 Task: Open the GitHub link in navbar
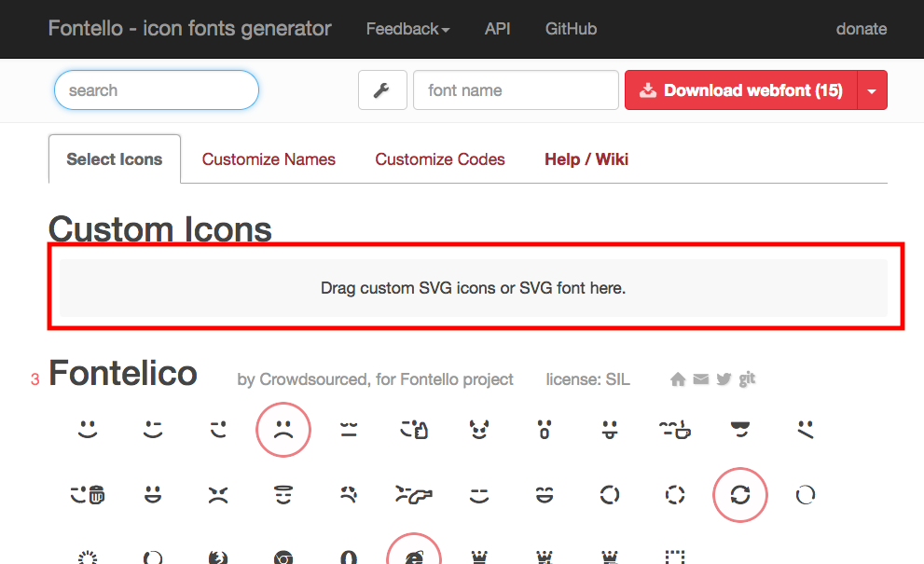[571, 29]
